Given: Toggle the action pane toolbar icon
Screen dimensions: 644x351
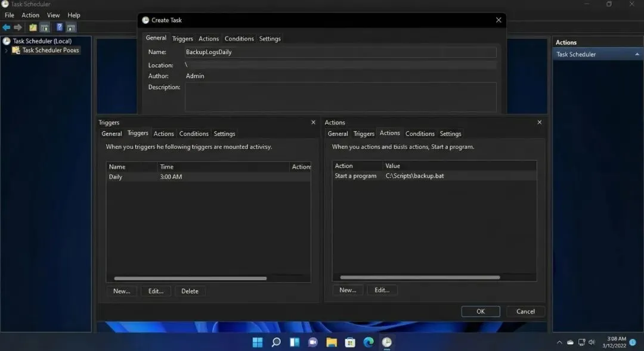Looking at the screenshot, I should coord(71,27).
